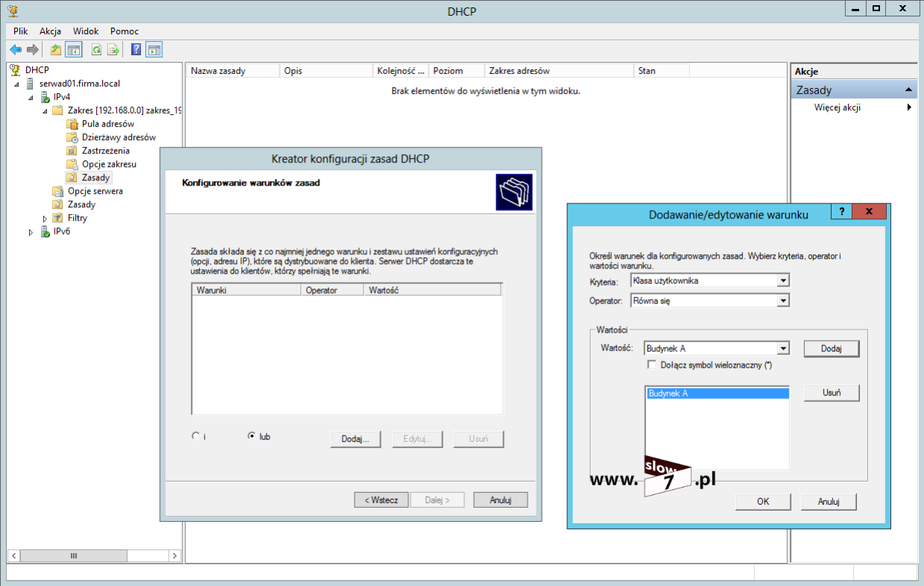Image resolution: width=924 pixels, height=586 pixels.
Task: Open the Widok menu
Action: coord(86,31)
